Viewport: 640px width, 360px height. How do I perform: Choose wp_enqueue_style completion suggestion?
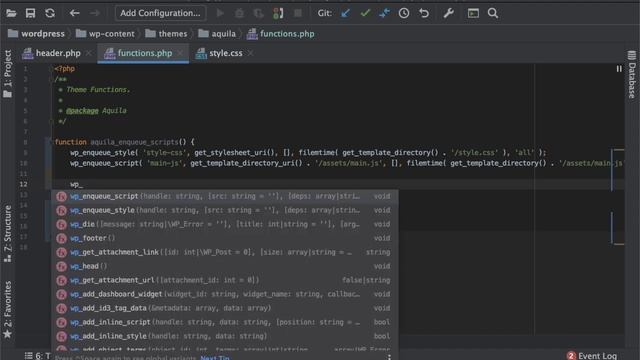tap(224, 210)
